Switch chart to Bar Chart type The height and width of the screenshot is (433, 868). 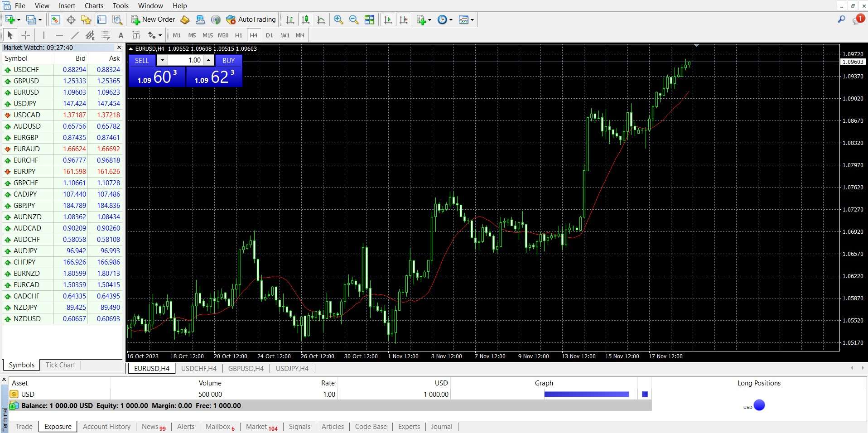click(290, 19)
